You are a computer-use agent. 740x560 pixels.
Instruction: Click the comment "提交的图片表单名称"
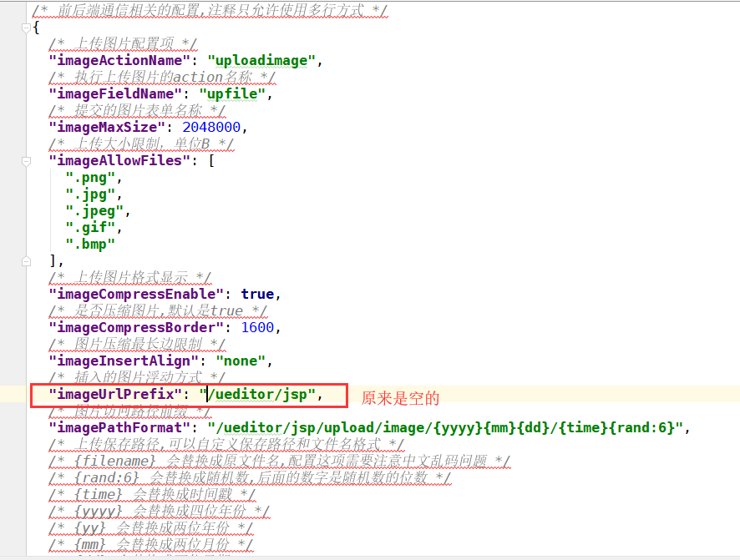(137, 110)
